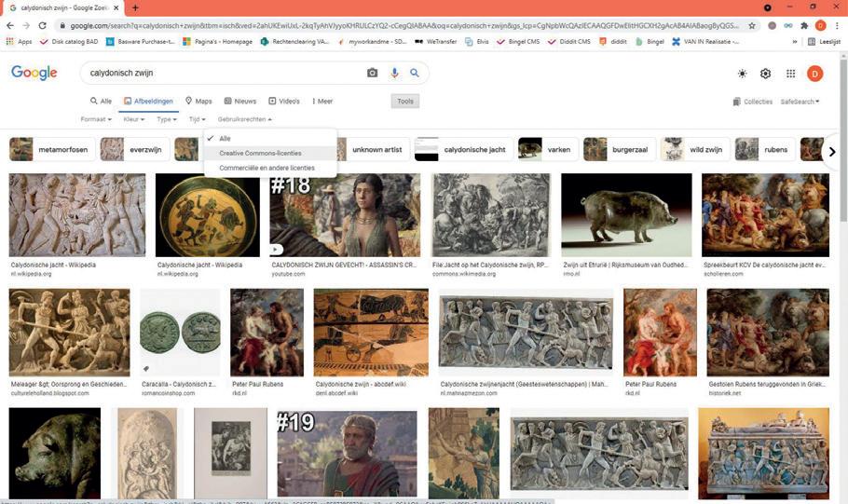Open the Kleur filter dropdown
Screen dimensions: 848x504
point(133,119)
